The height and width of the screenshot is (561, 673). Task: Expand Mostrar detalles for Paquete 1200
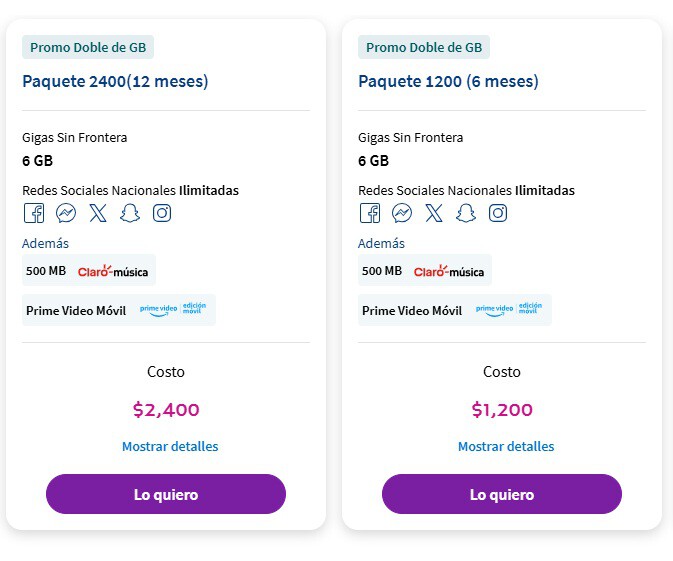[506, 447]
